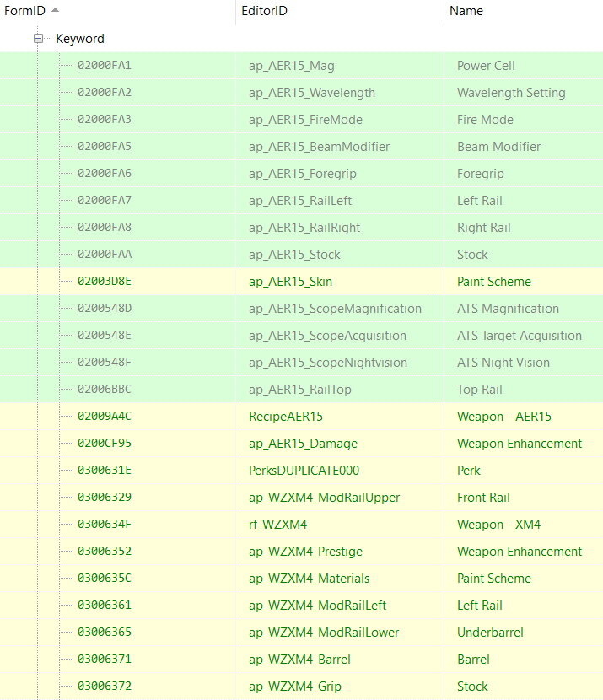Select FormID 0300635C row

click(x=301, y=578)
